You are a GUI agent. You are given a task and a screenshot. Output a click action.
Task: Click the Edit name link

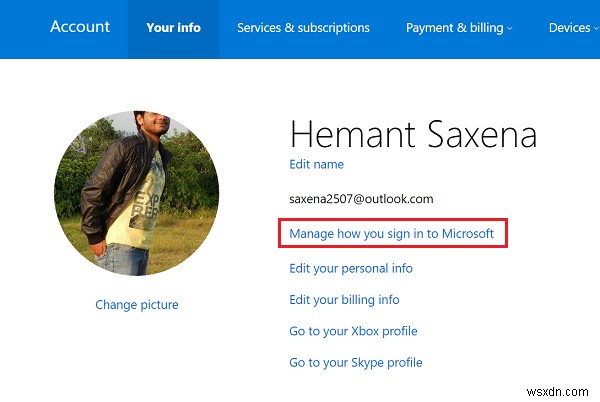pos(316,164)
